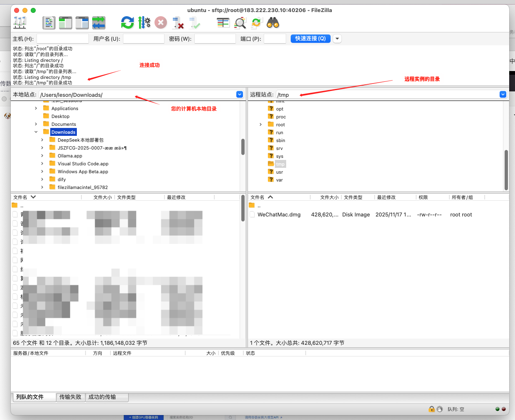Toggle local directory tree display
The height and width of the screenshot is (420, 515).
tap(65, 23)
